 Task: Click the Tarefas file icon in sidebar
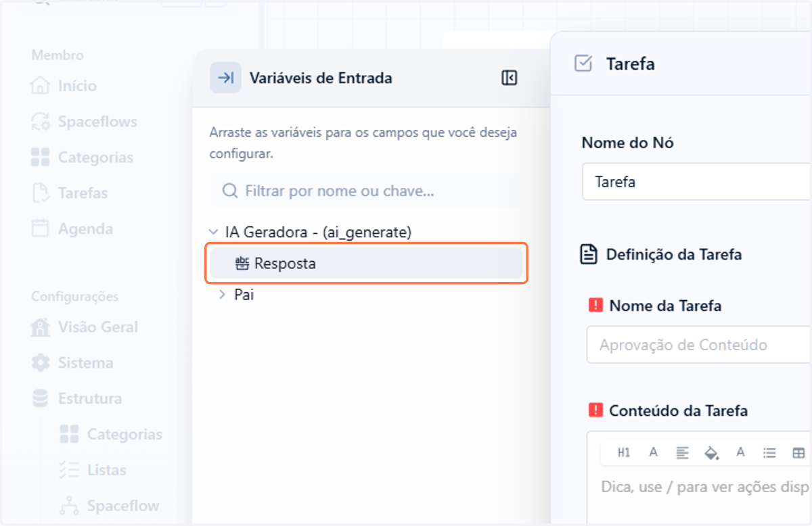point(41,193)
